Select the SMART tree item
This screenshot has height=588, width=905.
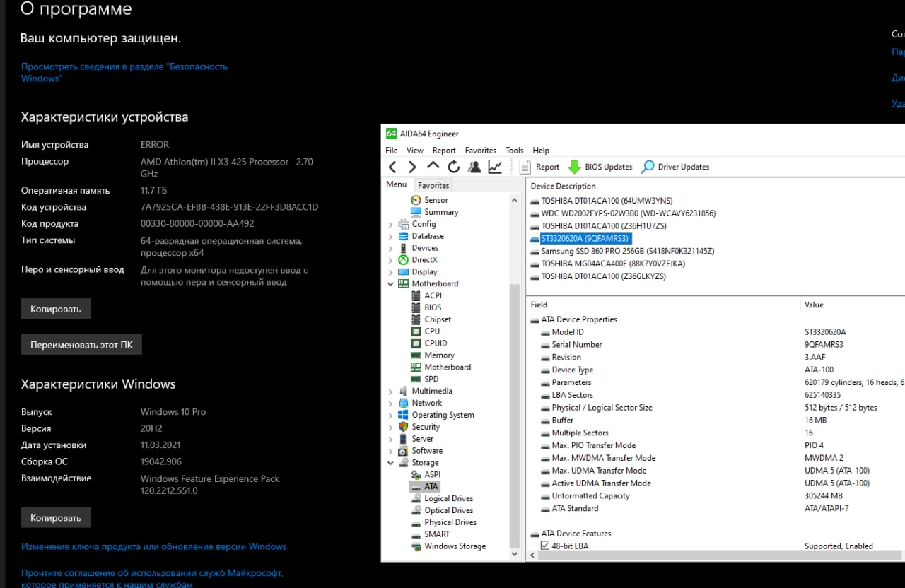(431, 534)
